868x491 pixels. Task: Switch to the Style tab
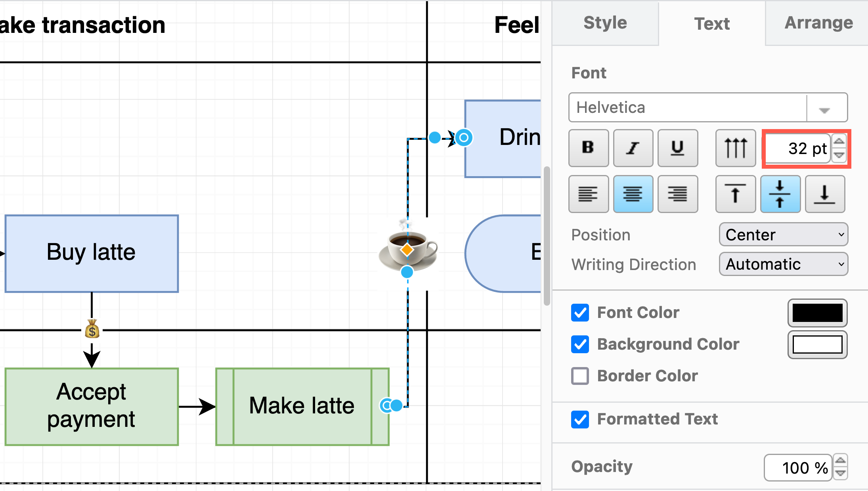604,23
